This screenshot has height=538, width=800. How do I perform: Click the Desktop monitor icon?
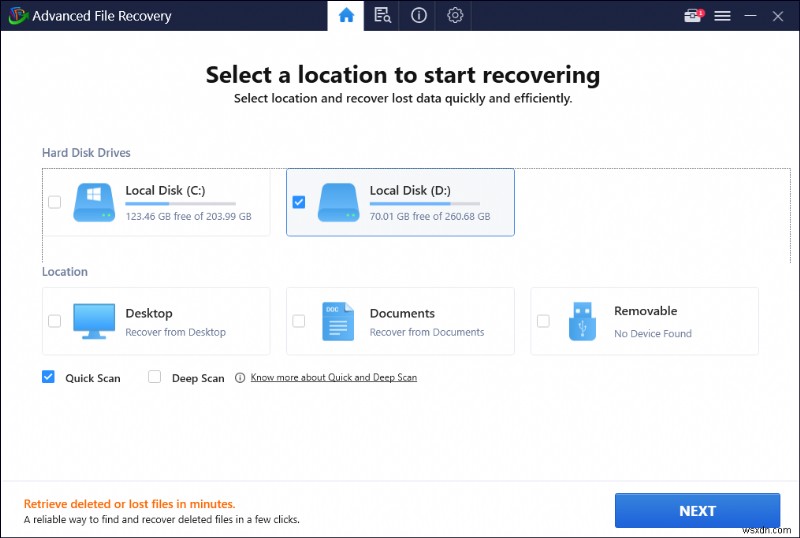[94, 321]
